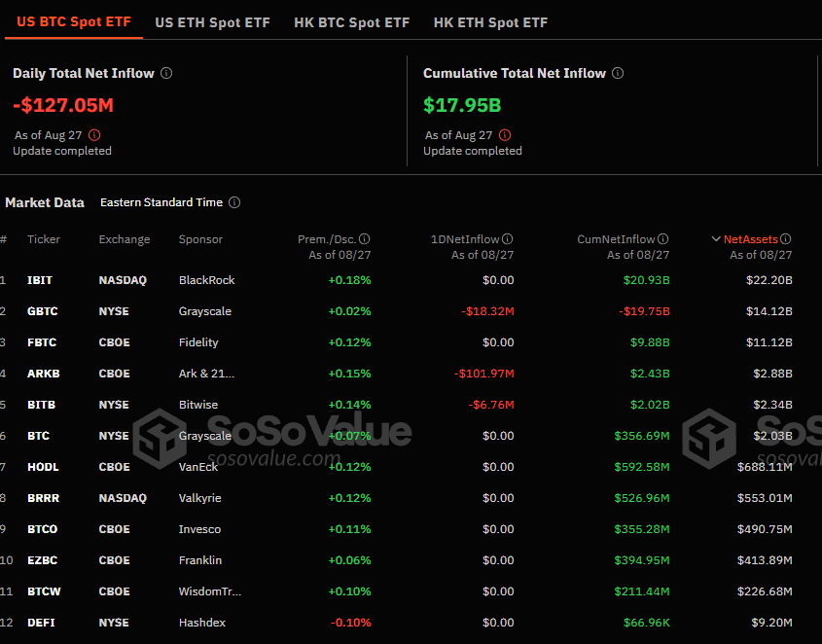The width and height of the screenshot is (822, 644).
Task: Click the warning icon beside 'As of Aug 27' inflow date
Action: [95, 135]
